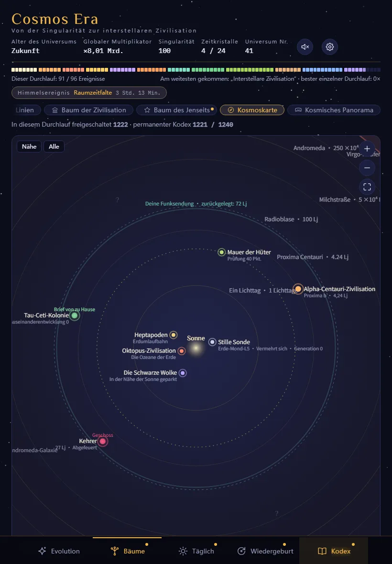392x564 pixels.
Task: Click the Prüfung 40 Pkt. subtitle
Action: pos(244,259)
